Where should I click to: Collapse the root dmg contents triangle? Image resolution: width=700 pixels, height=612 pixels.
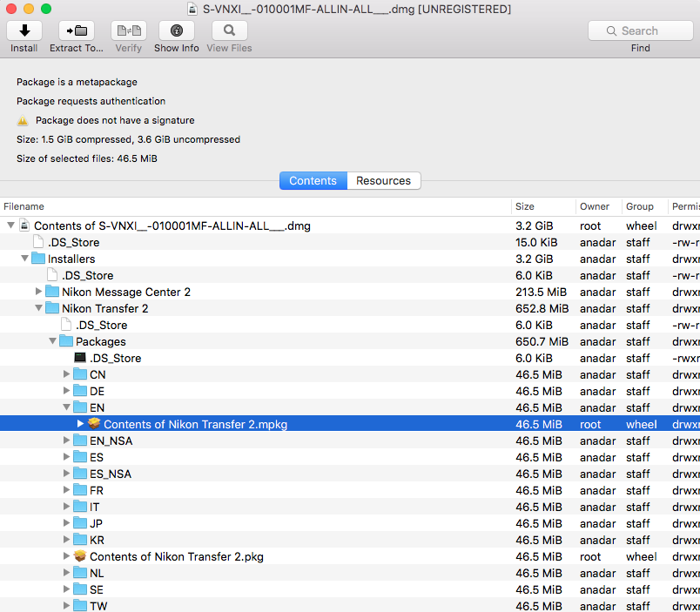pyautogui.click(x=10, y=225)
